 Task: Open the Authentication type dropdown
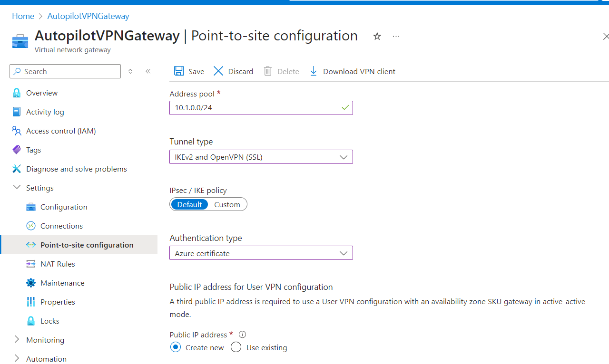[x=261, y=253]
